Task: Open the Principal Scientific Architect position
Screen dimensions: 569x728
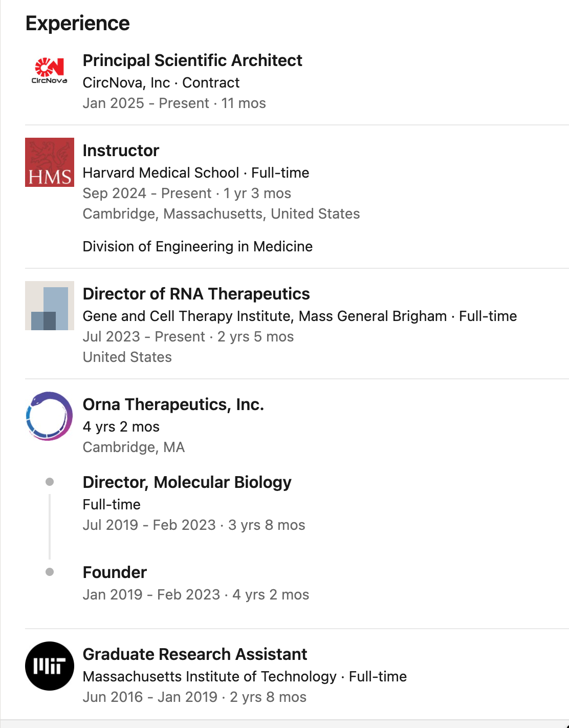Action: (192, 60)
